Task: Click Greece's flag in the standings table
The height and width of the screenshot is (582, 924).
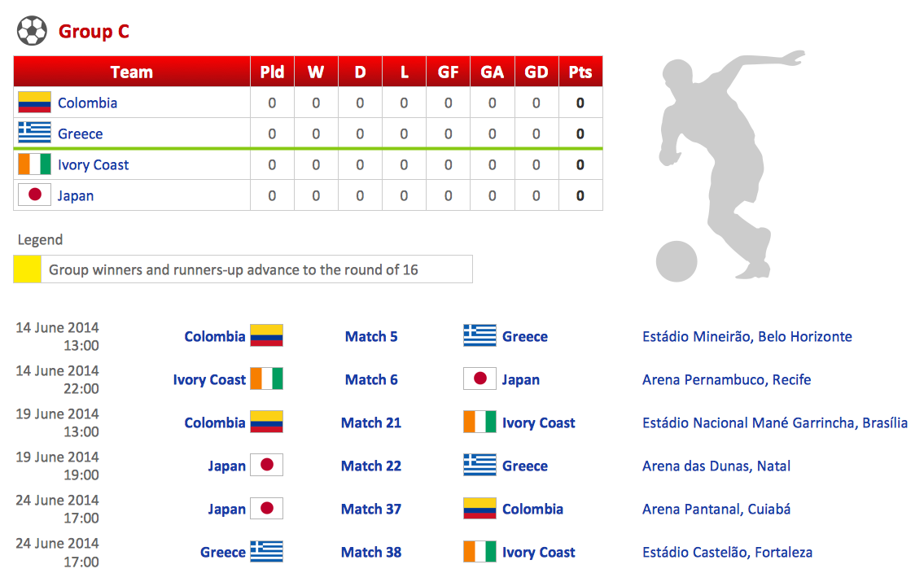Action: point(34,133)
